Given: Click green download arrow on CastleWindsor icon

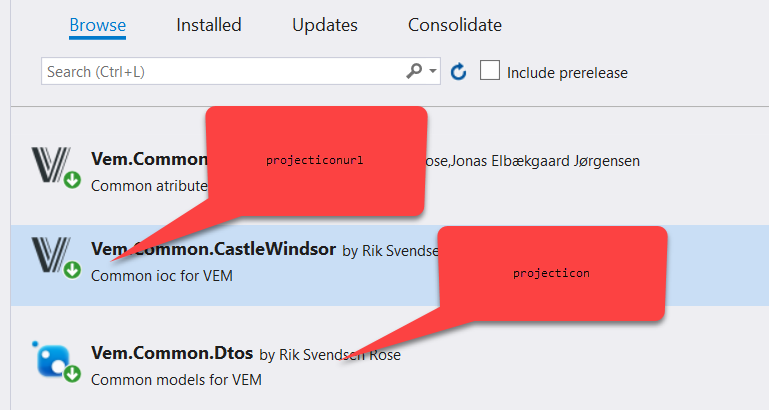Looking at the screenshot, I should point(72,270).
